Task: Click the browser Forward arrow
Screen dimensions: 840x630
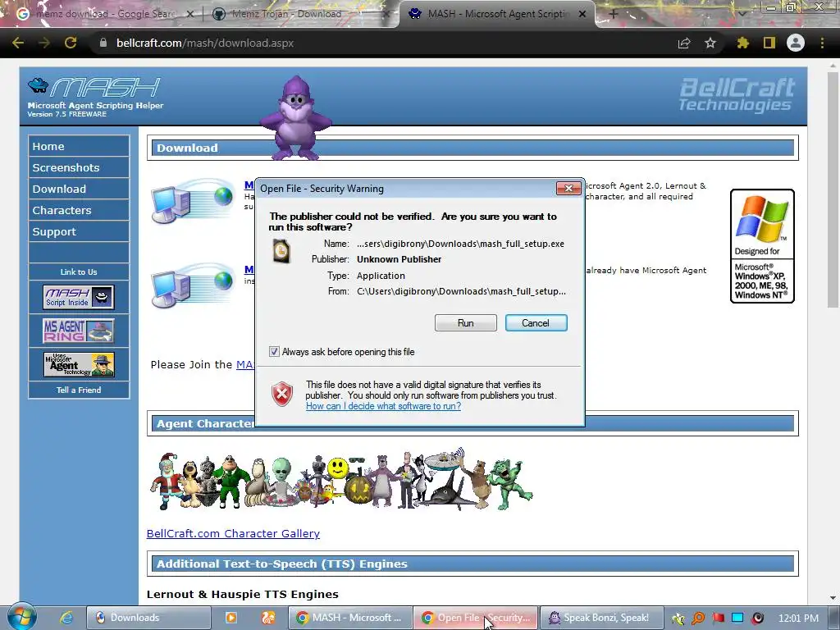Action: pos(44,43)
